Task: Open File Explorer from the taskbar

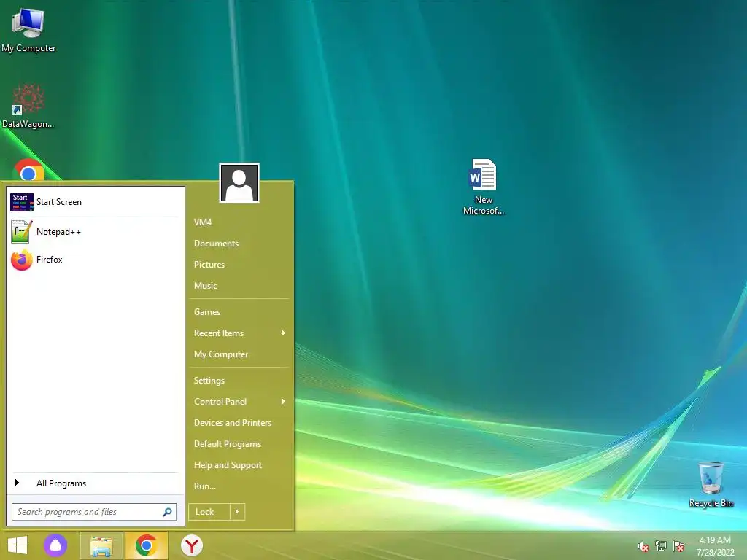Action: tap(101, 545)
